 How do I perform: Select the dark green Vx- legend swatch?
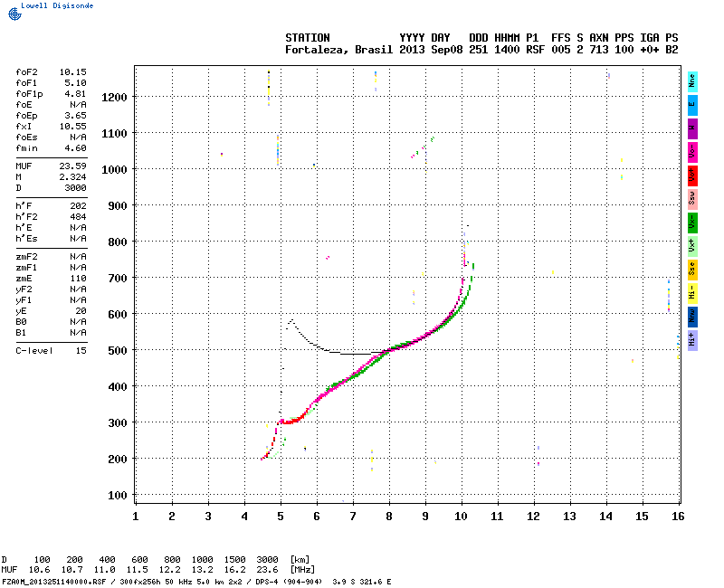[x=692, y=223]
